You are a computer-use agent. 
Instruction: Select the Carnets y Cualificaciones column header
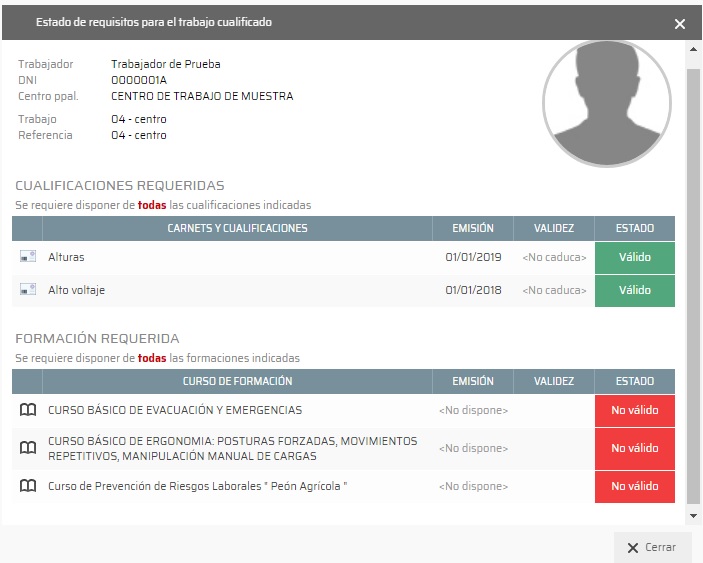click(x=237, y=228)
